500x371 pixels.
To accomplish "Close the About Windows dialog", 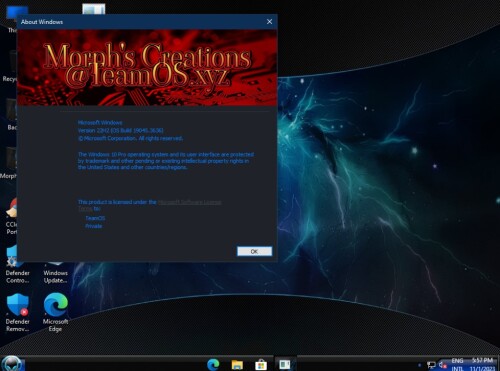I will [x=269, y=22].
